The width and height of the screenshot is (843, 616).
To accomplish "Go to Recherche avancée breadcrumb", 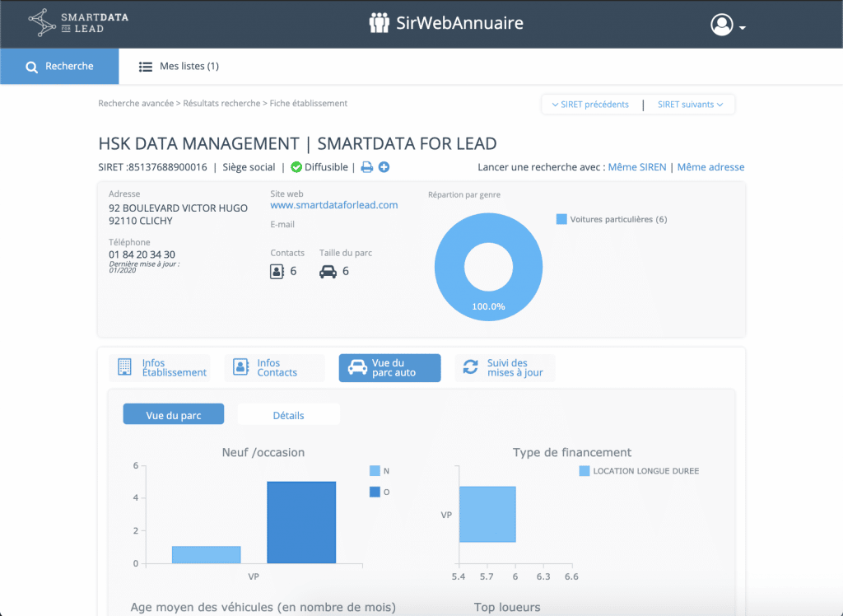I will point(136,103).
